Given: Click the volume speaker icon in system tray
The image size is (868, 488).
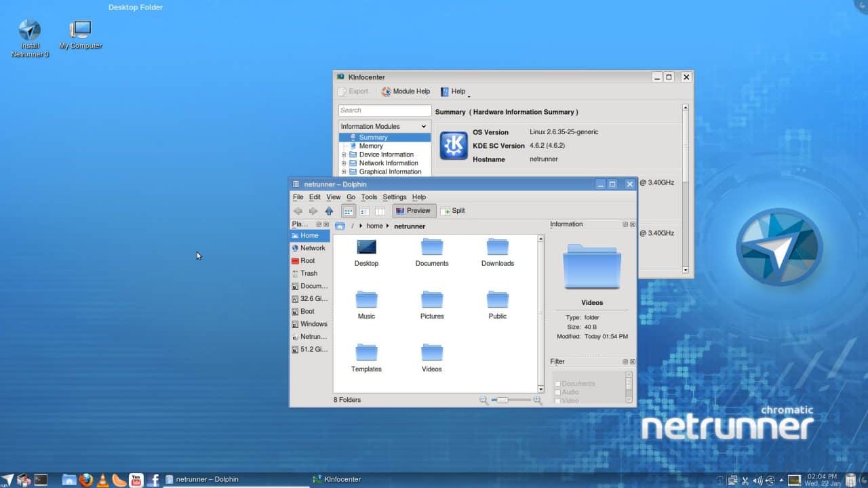Looking at the screenshot, I should pos(757,479).
